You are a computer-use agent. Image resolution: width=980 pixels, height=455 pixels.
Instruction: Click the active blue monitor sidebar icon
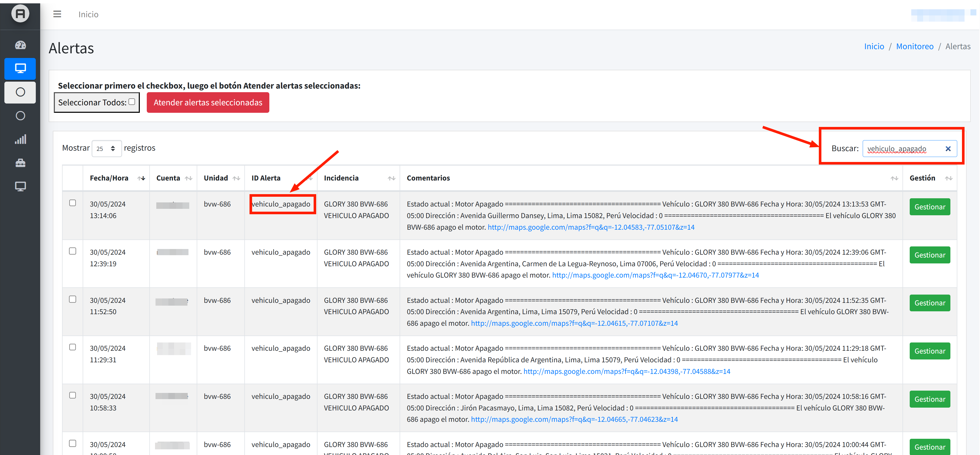(x=20, y=68)
